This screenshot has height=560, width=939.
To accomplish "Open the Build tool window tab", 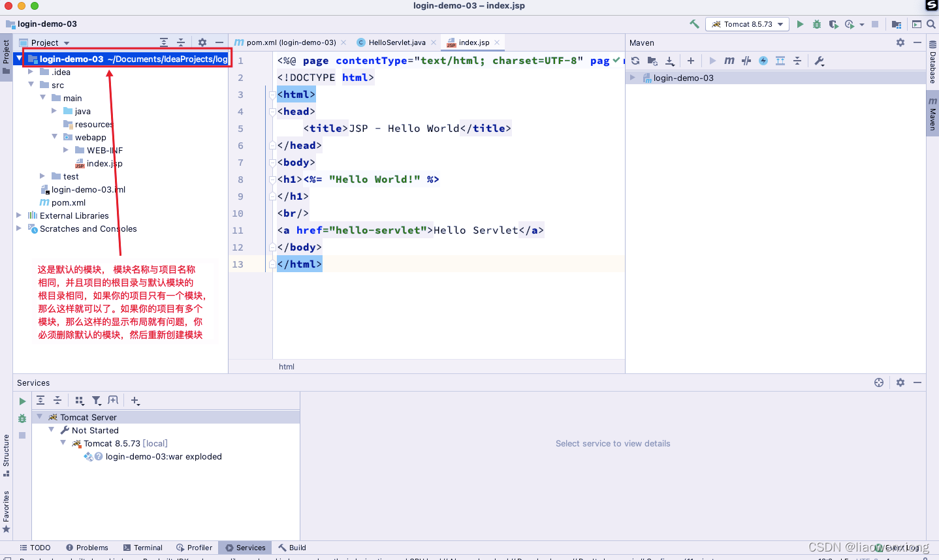I will 293,548.
